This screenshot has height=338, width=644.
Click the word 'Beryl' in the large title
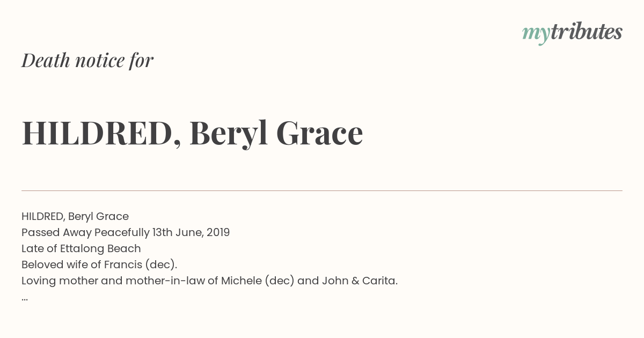pyautogui.click(x=229, y=134)
